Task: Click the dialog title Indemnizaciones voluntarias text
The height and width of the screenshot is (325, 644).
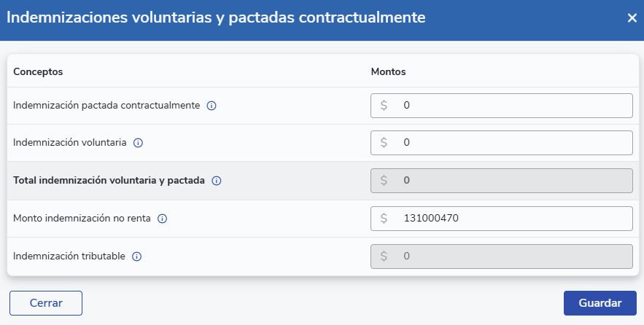Action: 216,18
